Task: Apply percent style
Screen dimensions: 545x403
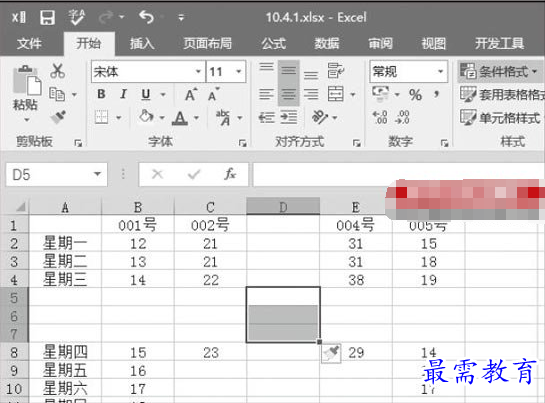Action: (x=415, y=95)
